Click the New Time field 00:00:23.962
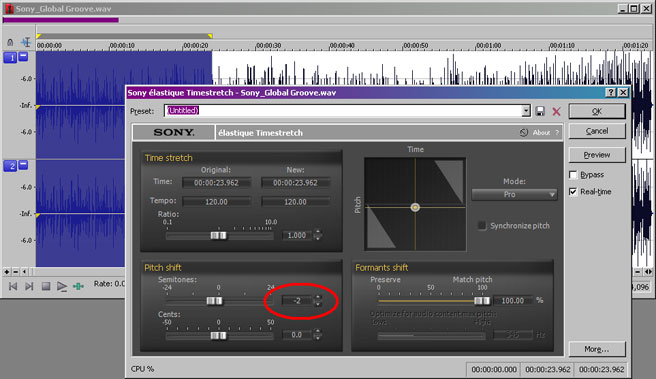The image size is (656, 379). [295, 183]
